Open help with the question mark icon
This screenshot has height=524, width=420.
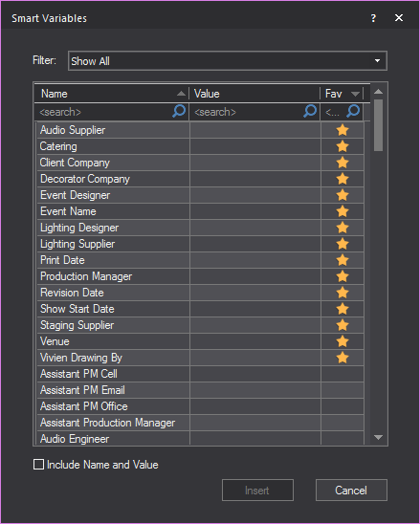(373, 18)
